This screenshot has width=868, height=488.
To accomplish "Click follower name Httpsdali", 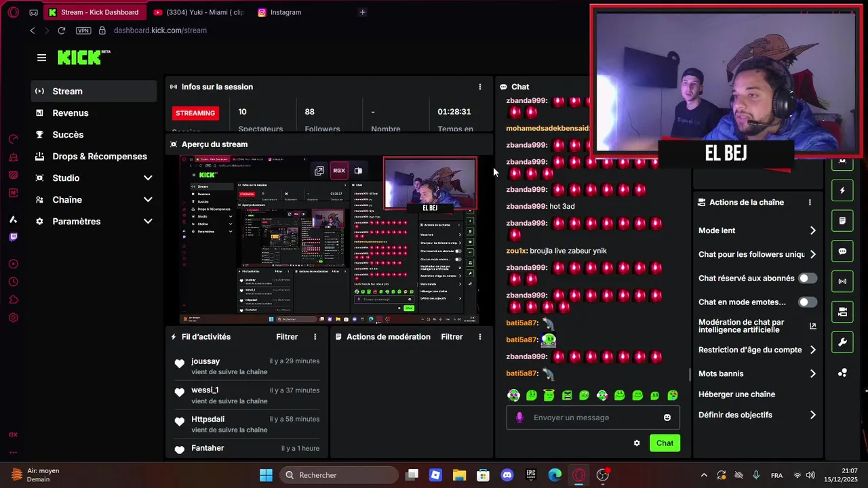I will click(x=208, y=420).
